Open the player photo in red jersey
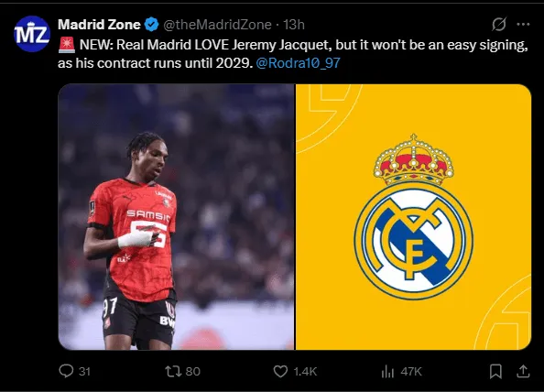This screenshot has width=544, height=392. 176,217
